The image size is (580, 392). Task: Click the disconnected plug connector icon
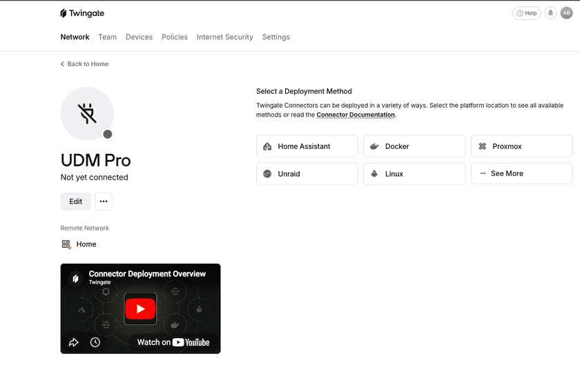[87, 114]
